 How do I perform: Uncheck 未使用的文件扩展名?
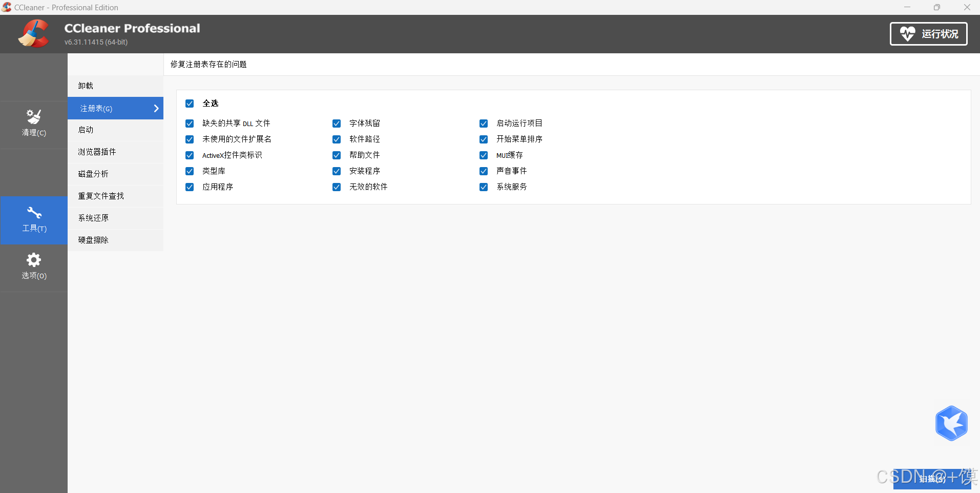tap(190, 139)
